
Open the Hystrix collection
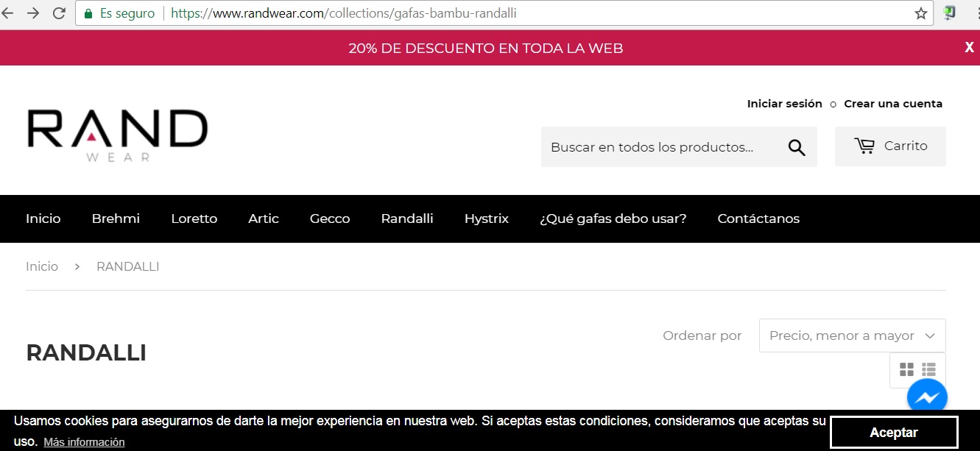tap(487, 219)
